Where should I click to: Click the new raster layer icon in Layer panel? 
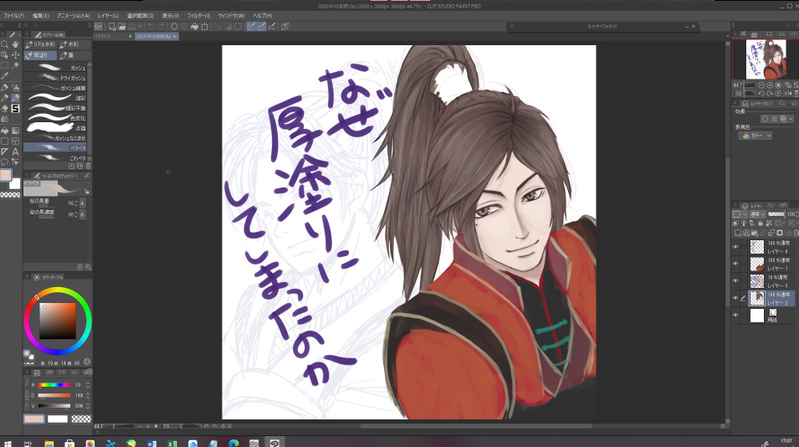pos(738,233)
